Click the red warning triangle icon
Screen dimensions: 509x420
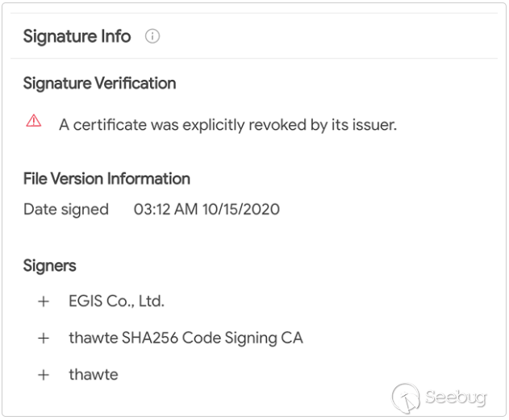click(34, 121)
